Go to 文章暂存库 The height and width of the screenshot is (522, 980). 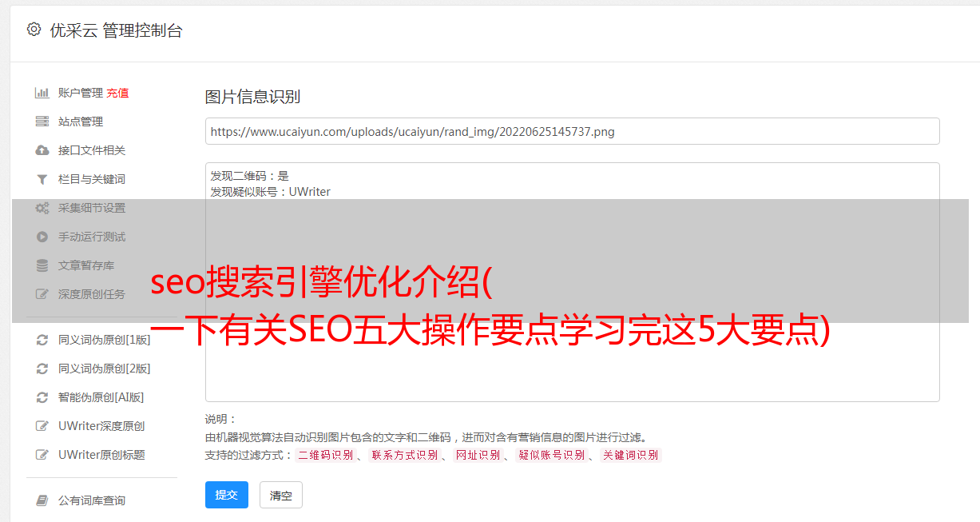86,265
